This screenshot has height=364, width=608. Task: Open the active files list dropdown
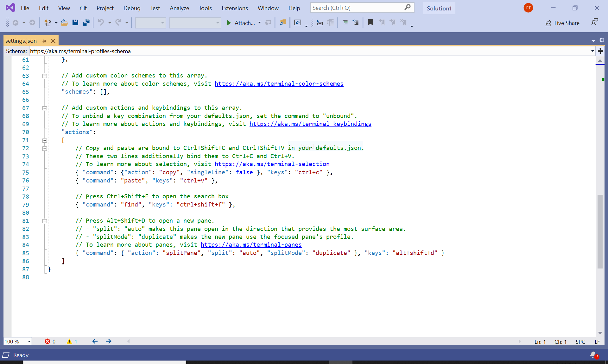click(593, 41)
